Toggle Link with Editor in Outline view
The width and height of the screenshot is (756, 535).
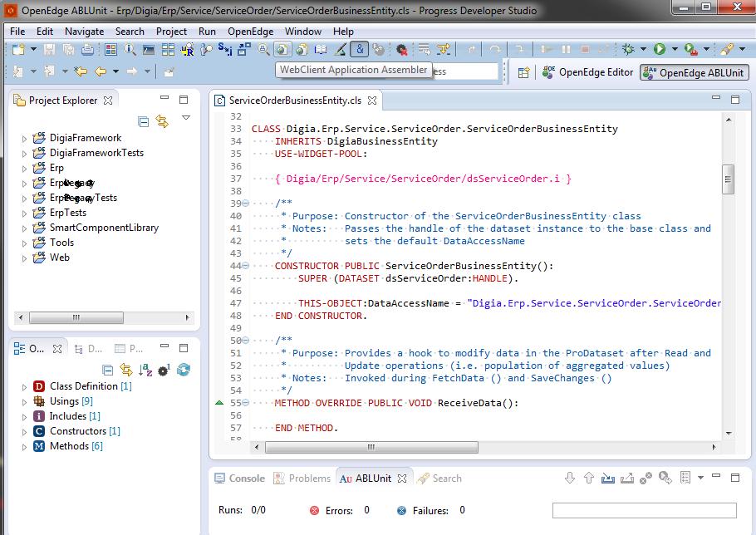[x=125, y=371]
